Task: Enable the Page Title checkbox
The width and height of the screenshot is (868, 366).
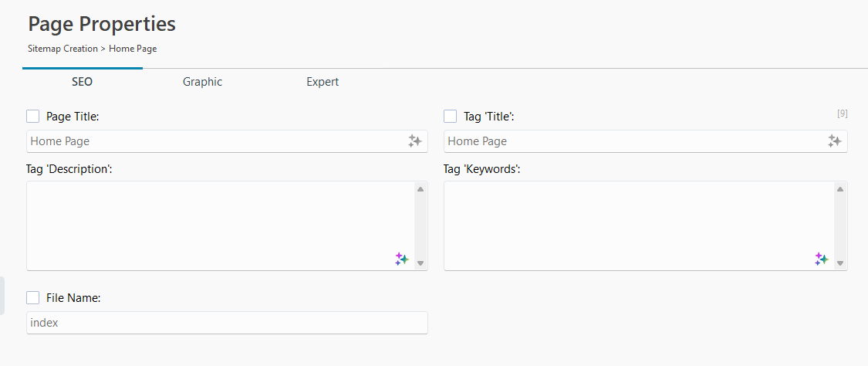Action: point(33,117)
